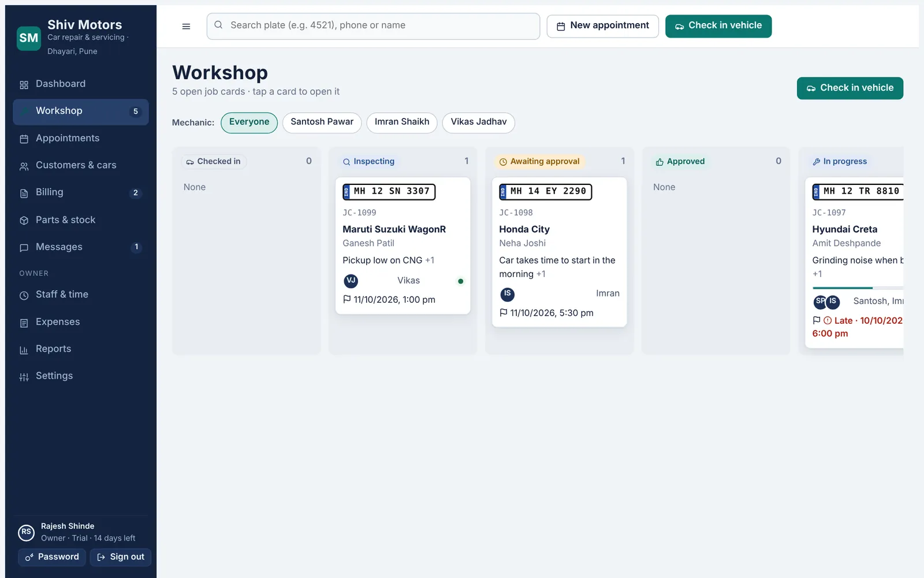Open Customers & cars section
Screen dimensions: 924x578
click(81, 166)
